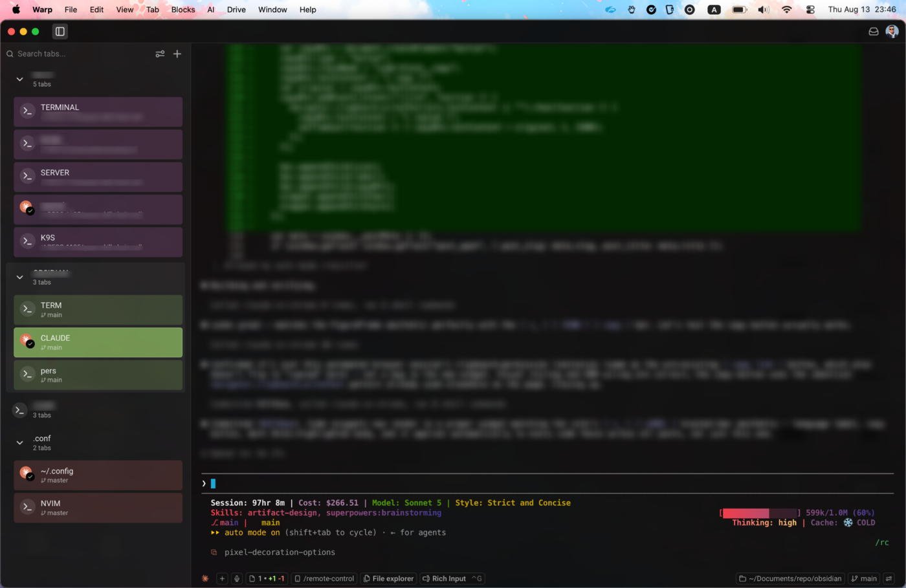Click the 'Thinking: high' status text

pyautogui.click(x=764, y=523)
